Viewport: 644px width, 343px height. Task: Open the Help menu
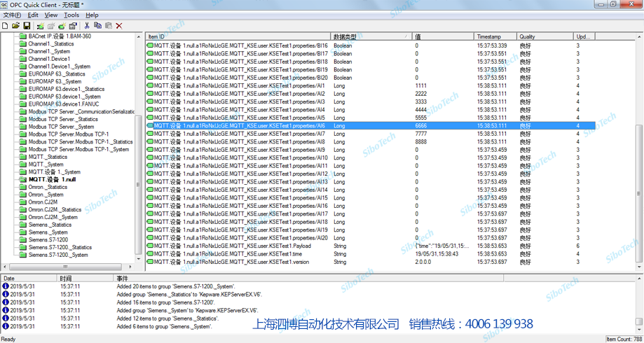pyautogui.click(x=92, y=15)
